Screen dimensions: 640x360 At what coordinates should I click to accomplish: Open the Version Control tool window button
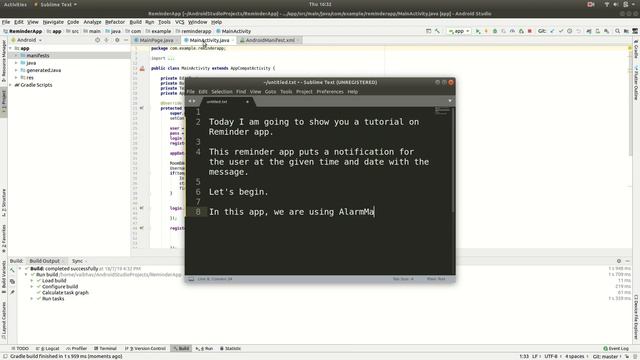[145, 349]
